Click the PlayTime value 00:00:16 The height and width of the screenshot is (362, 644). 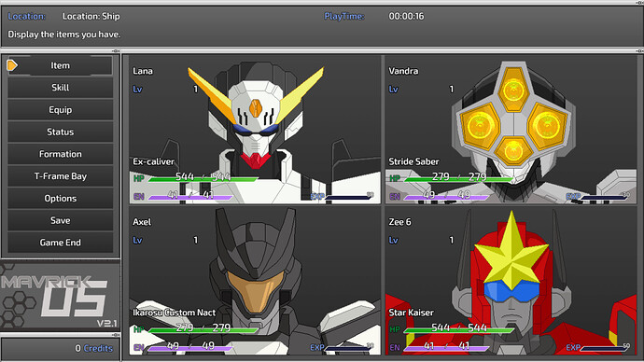tap(406, 17)
